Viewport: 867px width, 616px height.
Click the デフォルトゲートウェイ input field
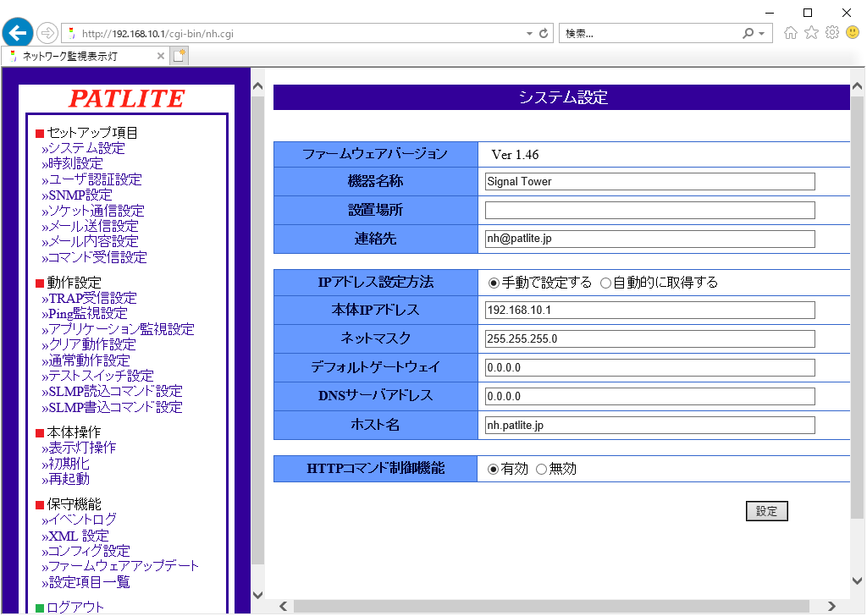pos(649,368)
